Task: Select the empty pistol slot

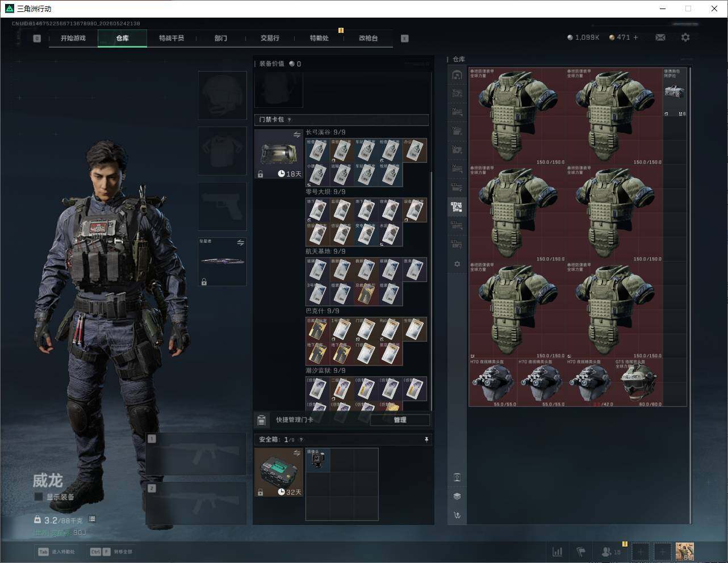Action: 223,206
